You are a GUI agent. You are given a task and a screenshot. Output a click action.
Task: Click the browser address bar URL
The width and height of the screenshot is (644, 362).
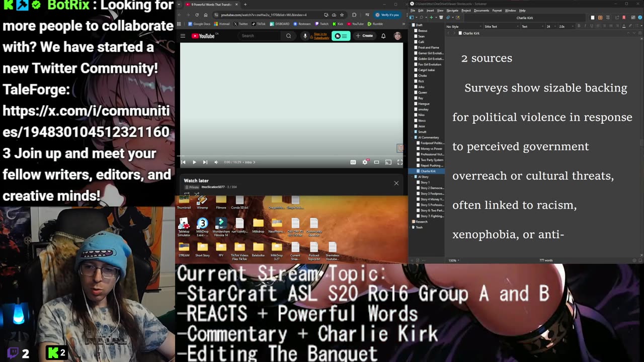click(x=264, y=15)
